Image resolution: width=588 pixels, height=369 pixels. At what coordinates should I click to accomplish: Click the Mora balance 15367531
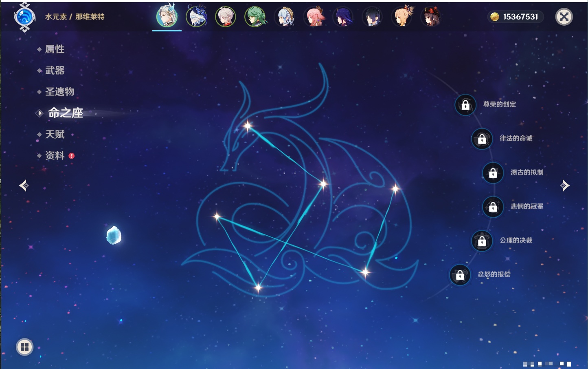[516, 17]
